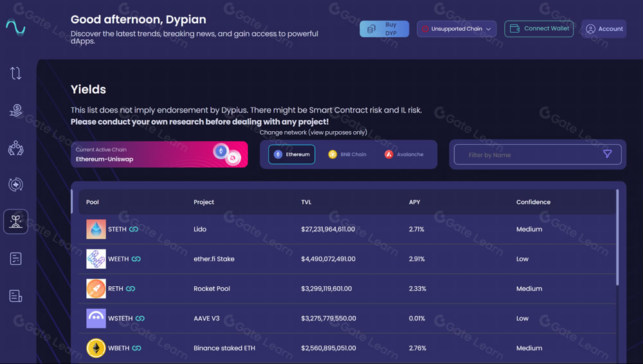
Task: Sort by Project column header
Action: coord(204,202)
